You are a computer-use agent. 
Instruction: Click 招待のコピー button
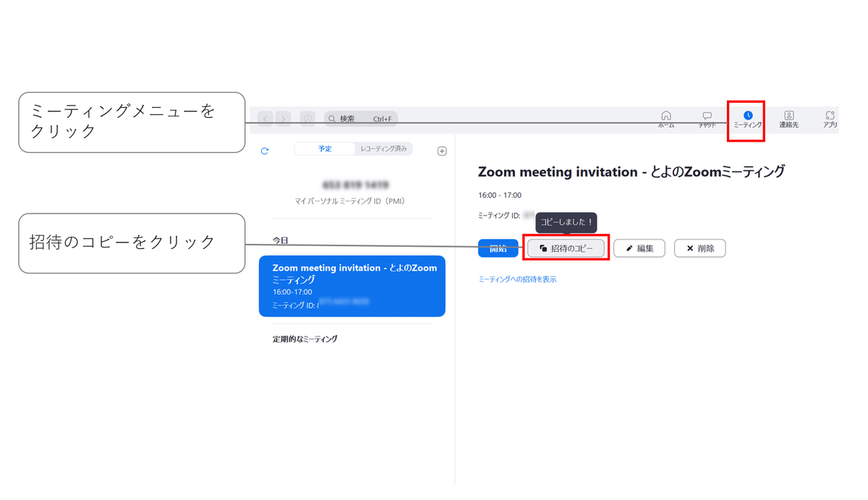[566, 248]
